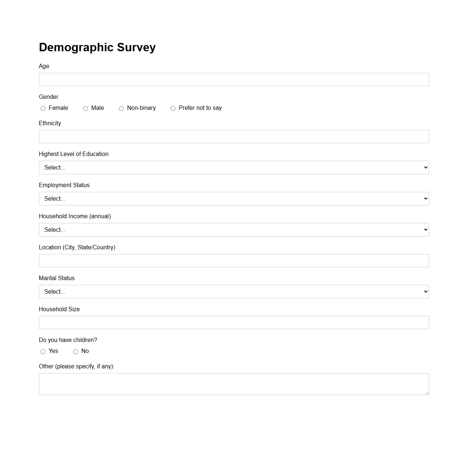Click the Location input field
The height and width of the screenshot is (476, 468).
pos(234,261)
